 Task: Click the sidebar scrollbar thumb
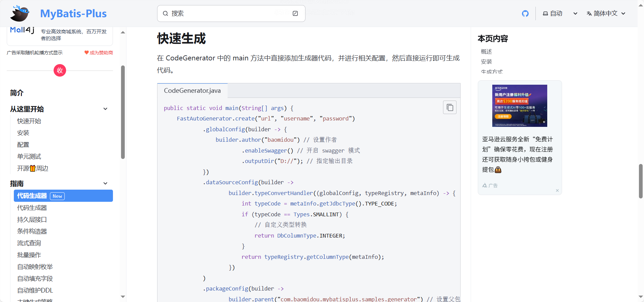(x=123, y=112)
